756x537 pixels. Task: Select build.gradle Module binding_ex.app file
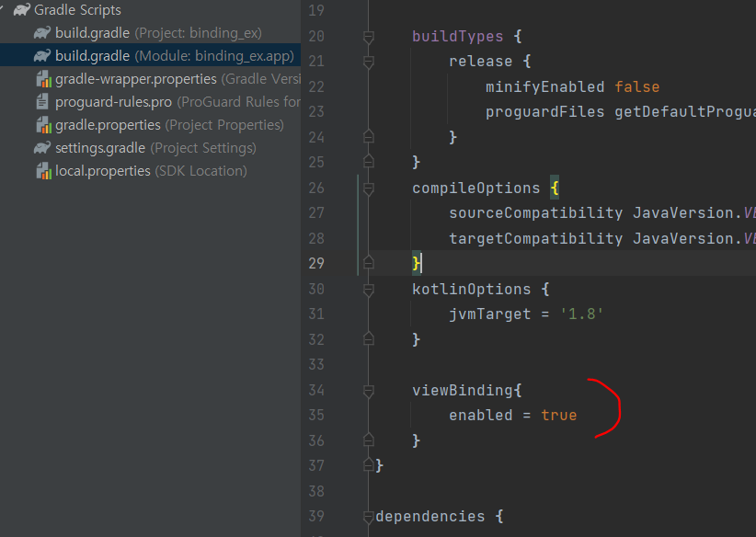coord(151,56)
